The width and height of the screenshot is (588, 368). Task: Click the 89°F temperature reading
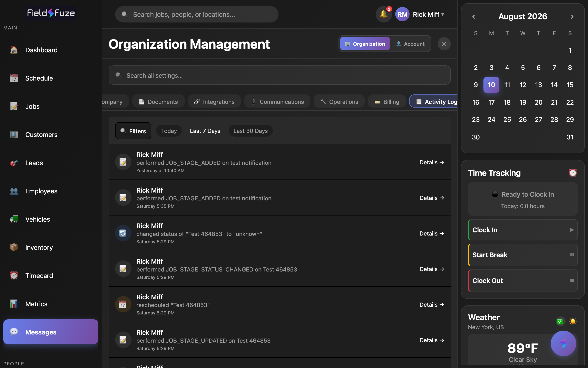point(523,348)
